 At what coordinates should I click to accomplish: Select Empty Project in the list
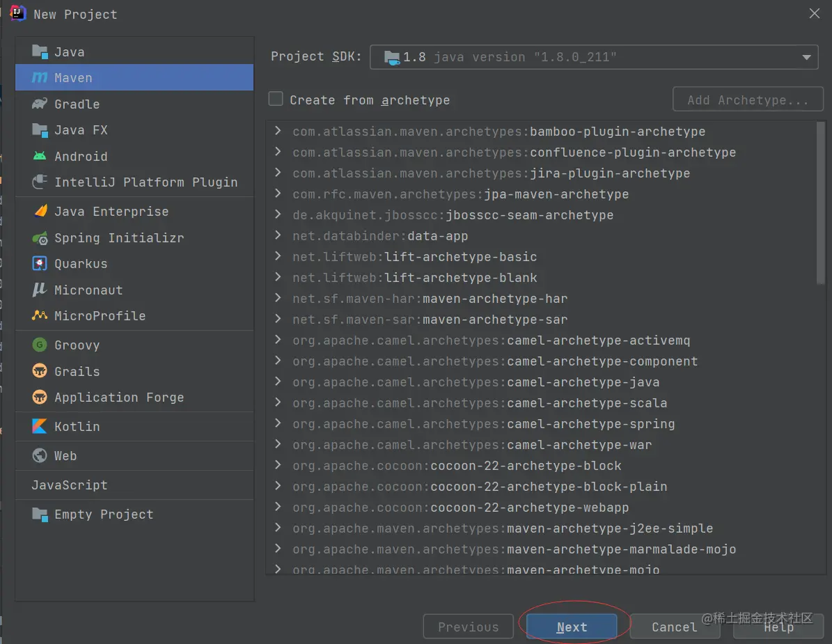click(135, 514)
